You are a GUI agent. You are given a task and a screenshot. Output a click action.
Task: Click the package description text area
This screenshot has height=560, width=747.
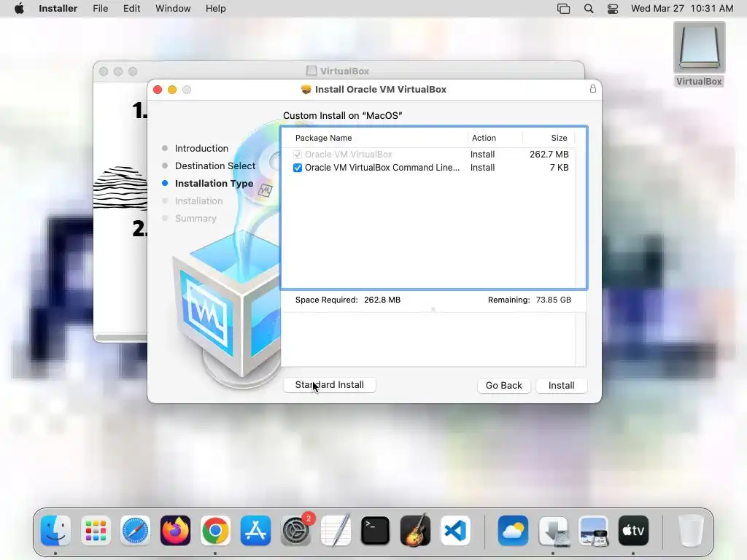point(433,340)
